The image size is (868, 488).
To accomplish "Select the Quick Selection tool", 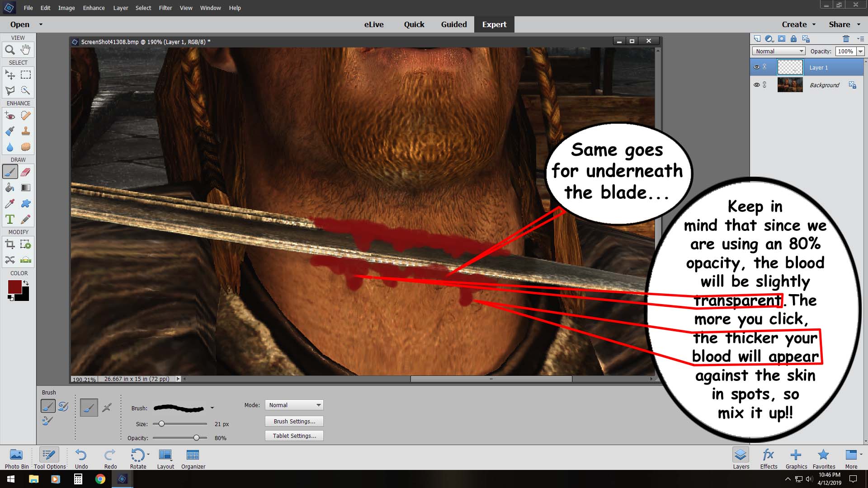I will [26, 90].
